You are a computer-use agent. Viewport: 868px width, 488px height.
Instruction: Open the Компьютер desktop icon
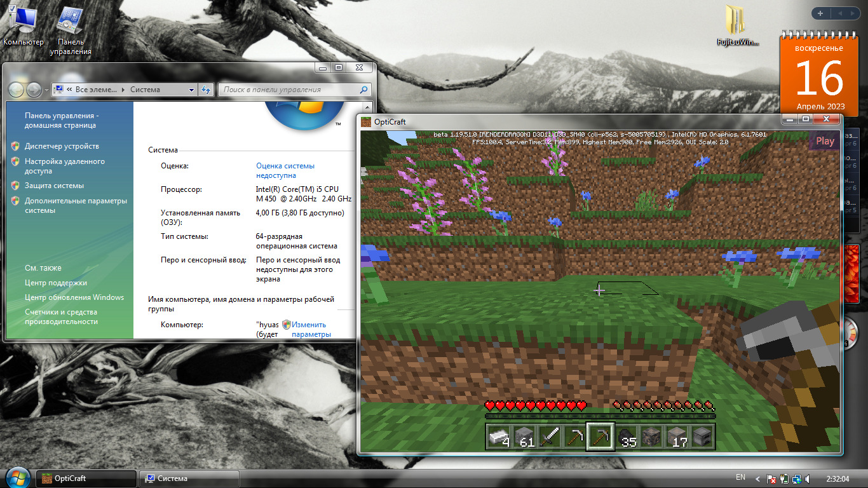coord(24,25)
